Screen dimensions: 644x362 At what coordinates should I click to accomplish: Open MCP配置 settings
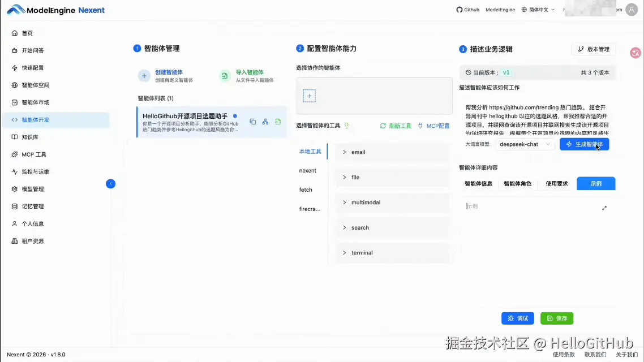tap(433, 126)
